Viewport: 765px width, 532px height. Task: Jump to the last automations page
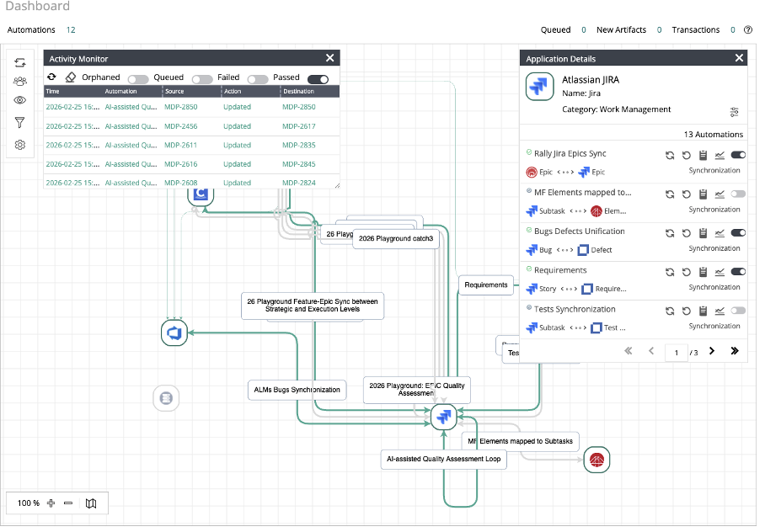coord(735,352)
